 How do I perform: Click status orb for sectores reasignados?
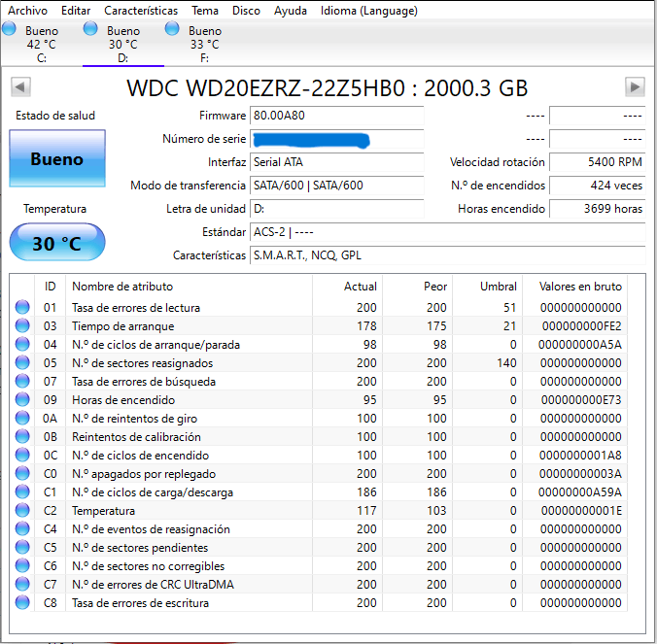[x=22, y=362]
